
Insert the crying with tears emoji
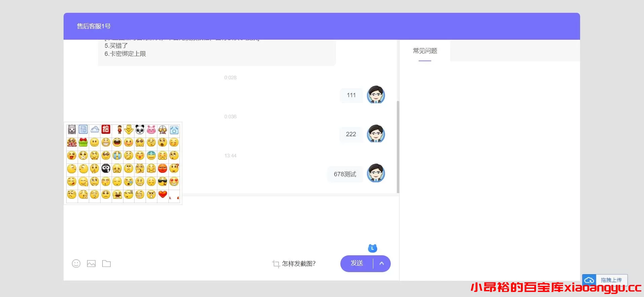tap(117, 155)
